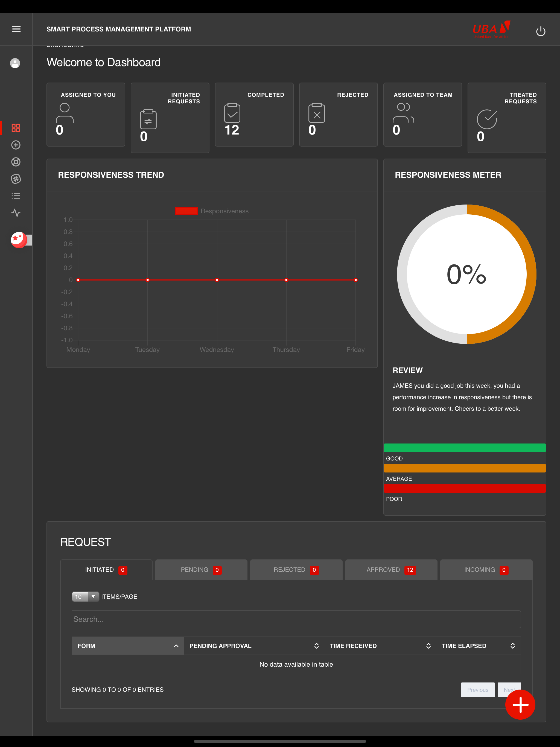
Task: Click the list icon in sidebar
Action: coord(16,196)
